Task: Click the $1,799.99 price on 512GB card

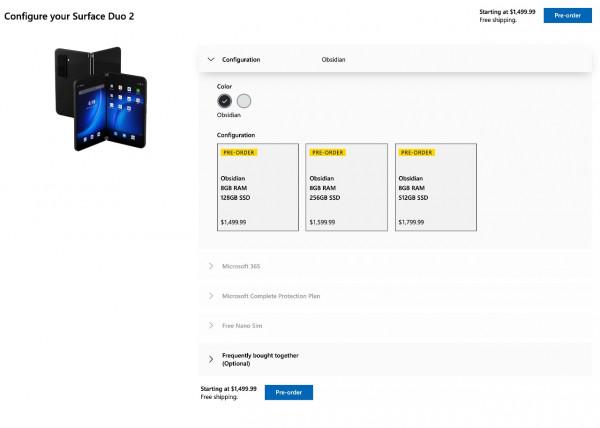Action: pyautogui.click(x=413, y=222)
